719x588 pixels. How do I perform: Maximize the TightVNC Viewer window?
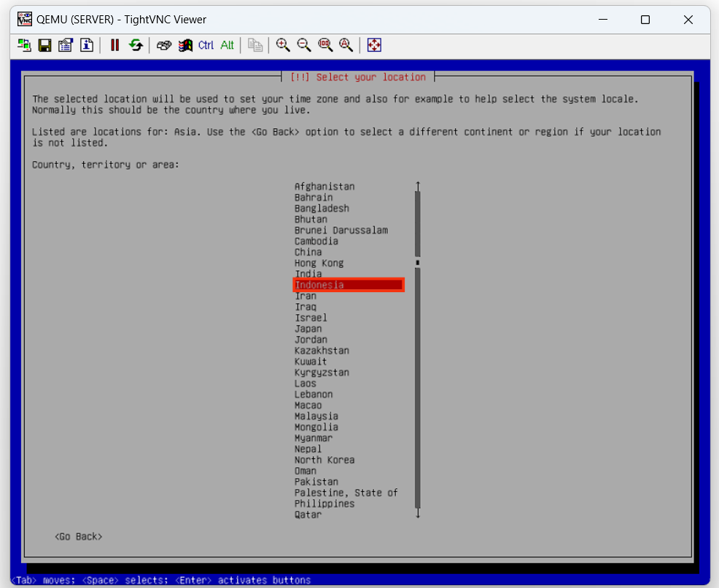(645, 20)
